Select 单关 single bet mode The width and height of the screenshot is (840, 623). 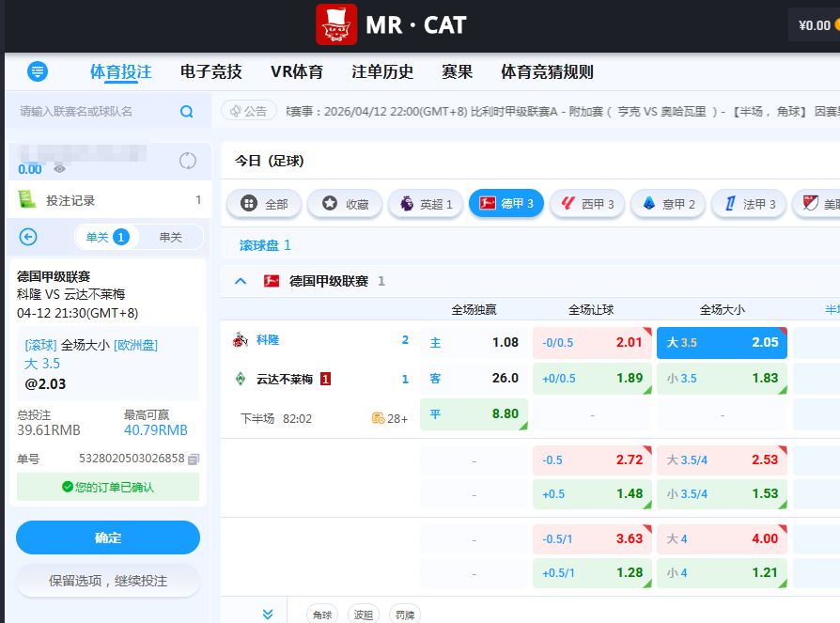click(105, 237)
